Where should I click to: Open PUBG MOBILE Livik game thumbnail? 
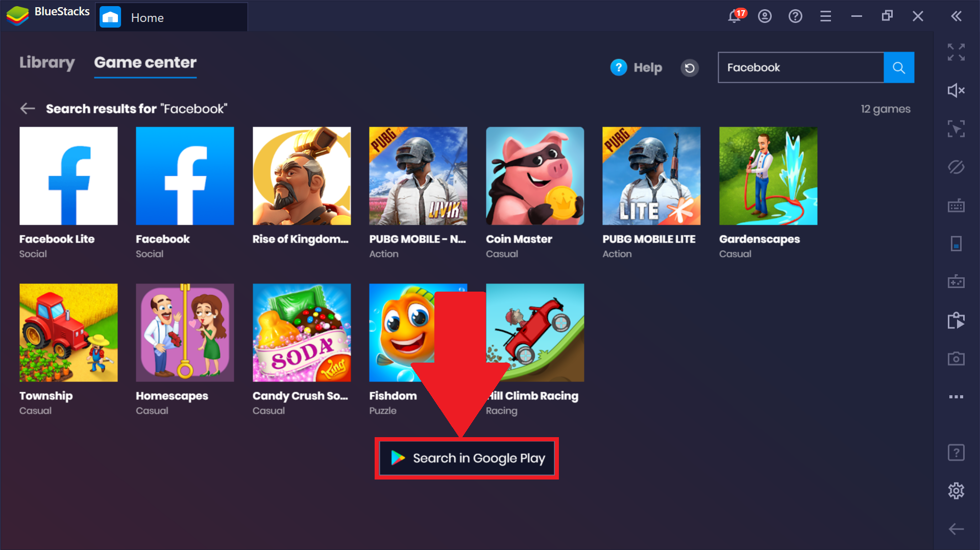418,176
